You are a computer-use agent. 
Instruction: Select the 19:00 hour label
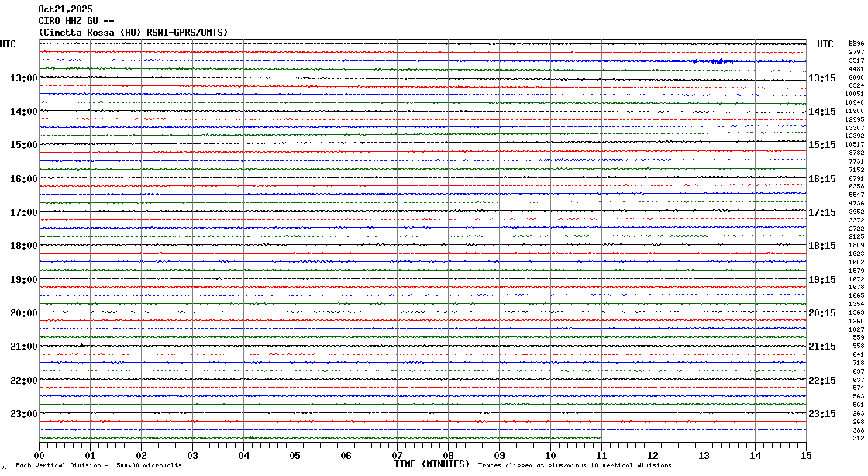pyautogui.click(x=24, y=280)
